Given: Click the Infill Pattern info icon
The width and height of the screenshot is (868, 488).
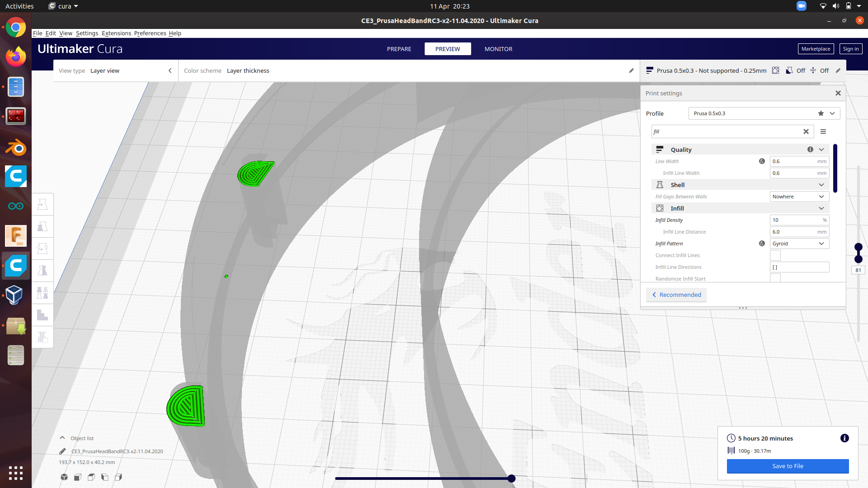Looking at the screenshot, I should tap(762, 244).
